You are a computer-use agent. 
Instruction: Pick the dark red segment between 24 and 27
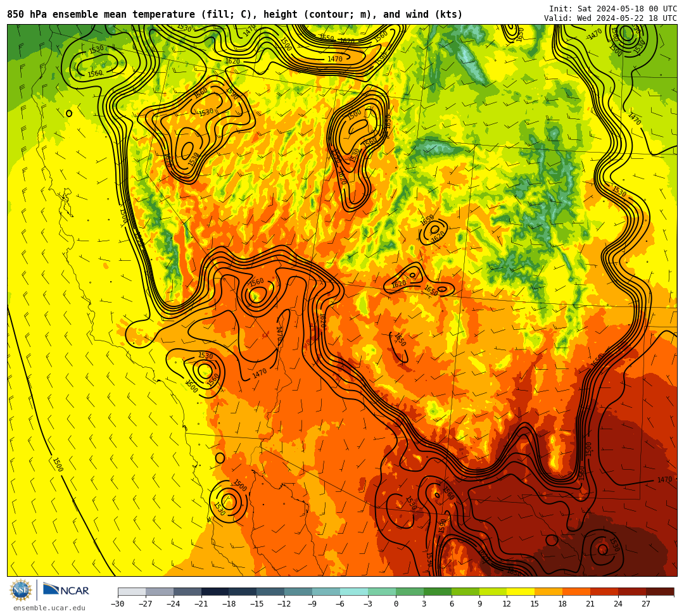632,591
